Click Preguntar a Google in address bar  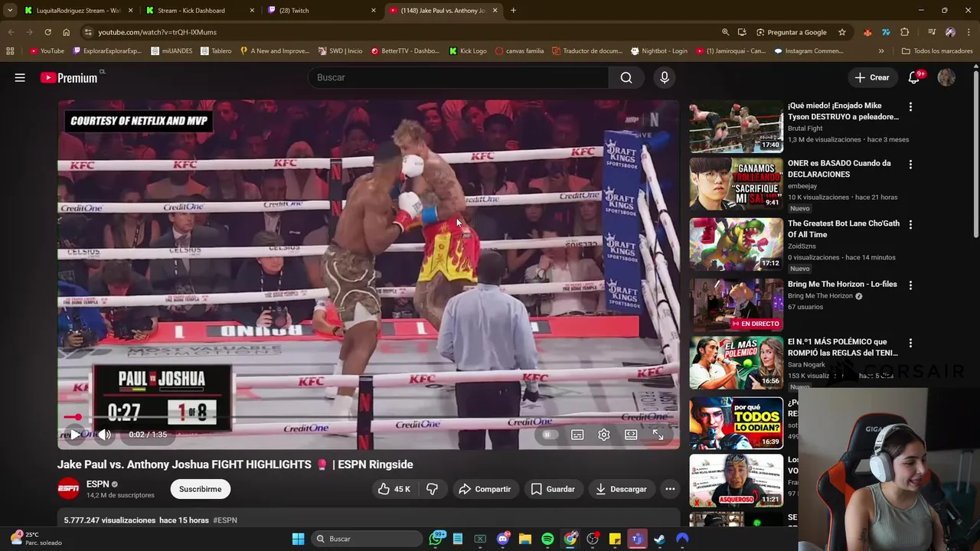pos(792,32)
